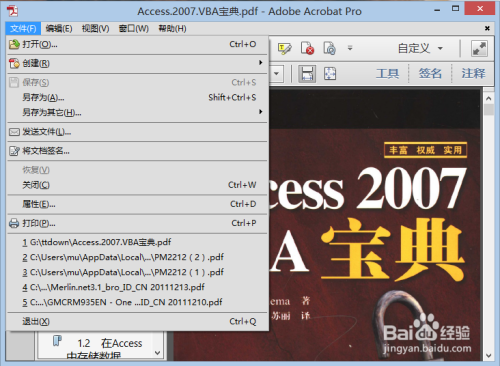Click the envelope icon beside 发送文件
The height and width of the screenshot is (366, 500).
pos(14,132)
